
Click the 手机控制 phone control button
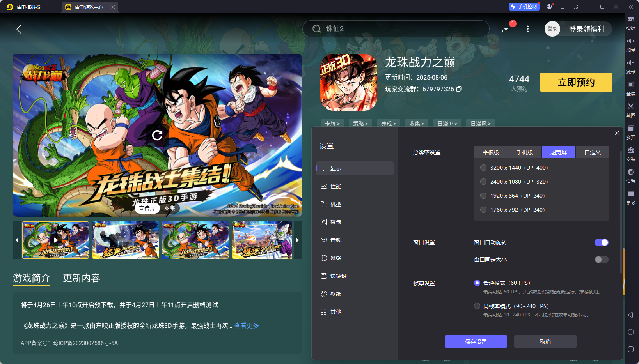(524, 7)
